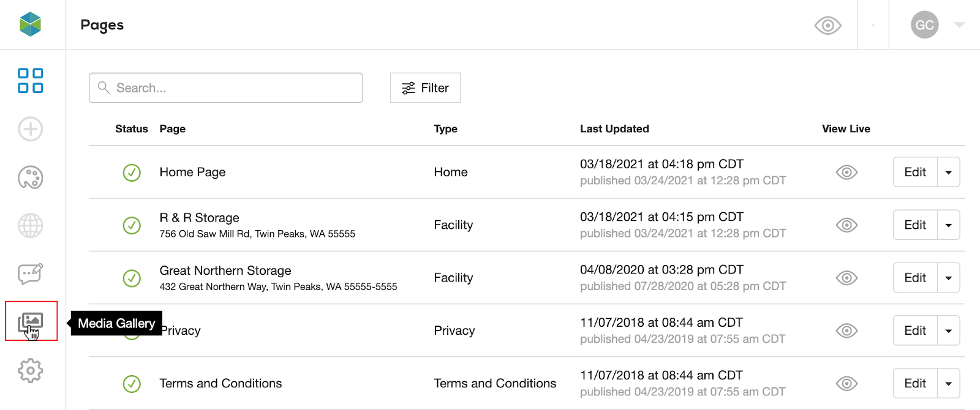Open the Media Gallery sidebar icon
The width and height of the screenshot is (980, 410).
(31, 321)
